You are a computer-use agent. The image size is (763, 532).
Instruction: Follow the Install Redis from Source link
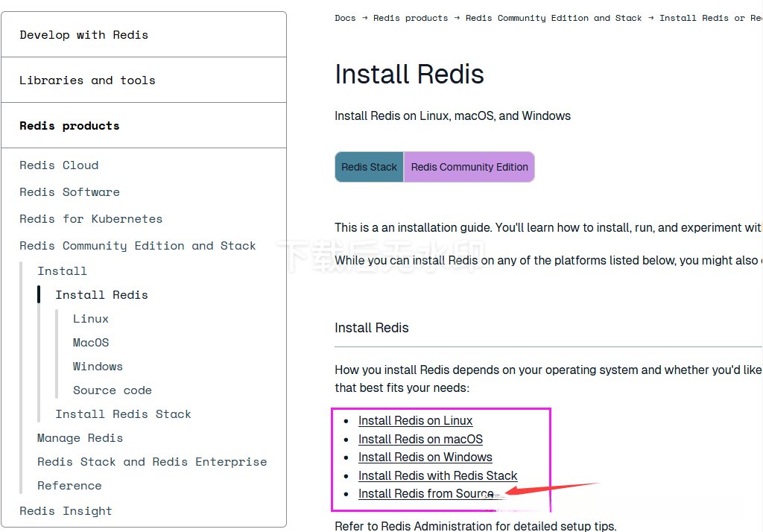(426, 493)
